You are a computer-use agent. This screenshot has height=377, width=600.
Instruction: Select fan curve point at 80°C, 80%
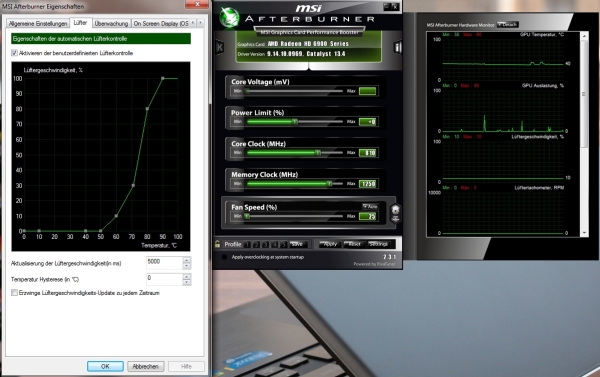click(147, 109)
